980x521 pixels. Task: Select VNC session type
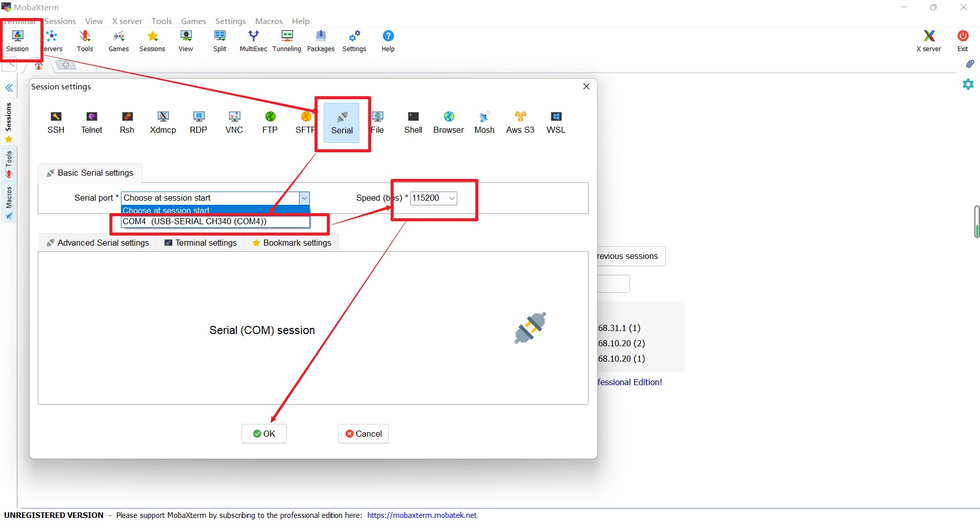pyautogui.click(x=234, y=123)
